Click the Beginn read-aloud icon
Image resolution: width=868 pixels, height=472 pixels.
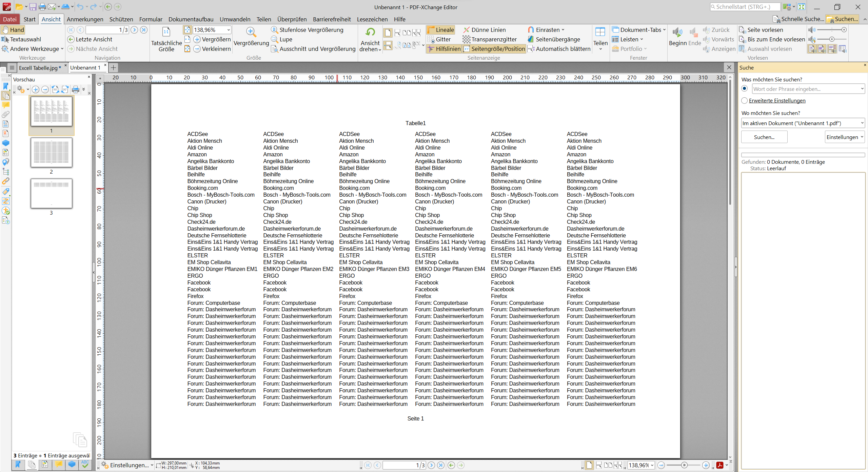[677, 33]
